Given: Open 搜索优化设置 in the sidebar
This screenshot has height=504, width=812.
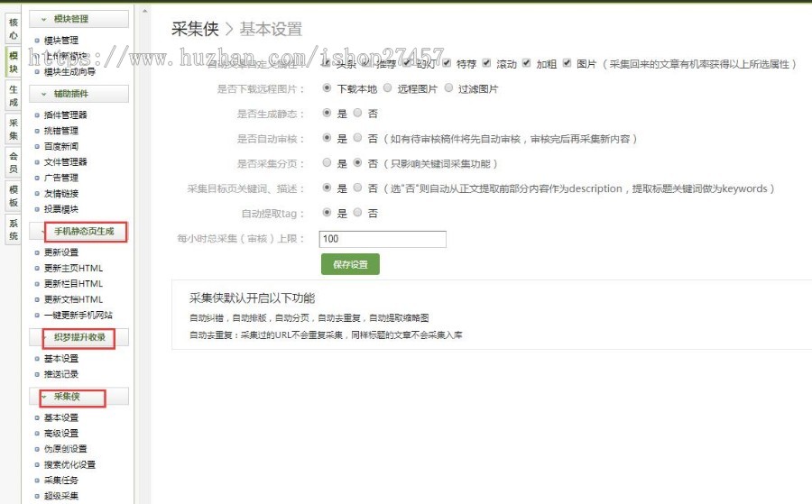Looking at the screenshot, I should click(69, 464).
